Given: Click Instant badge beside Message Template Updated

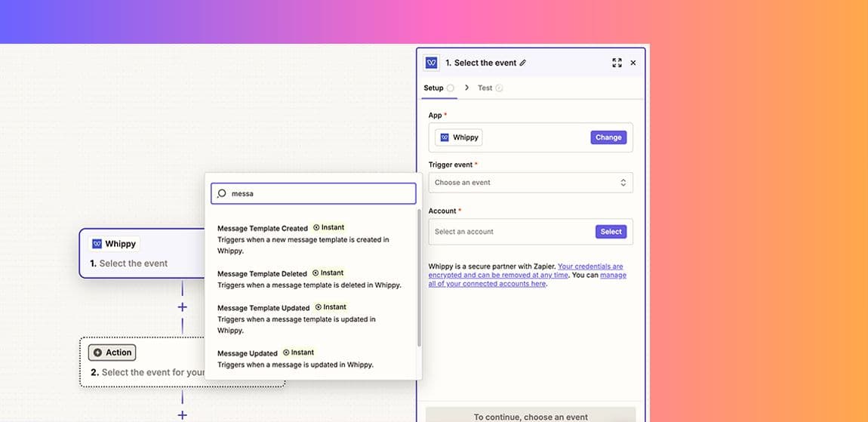Looking at the screenshot, I should coord(331,306).
